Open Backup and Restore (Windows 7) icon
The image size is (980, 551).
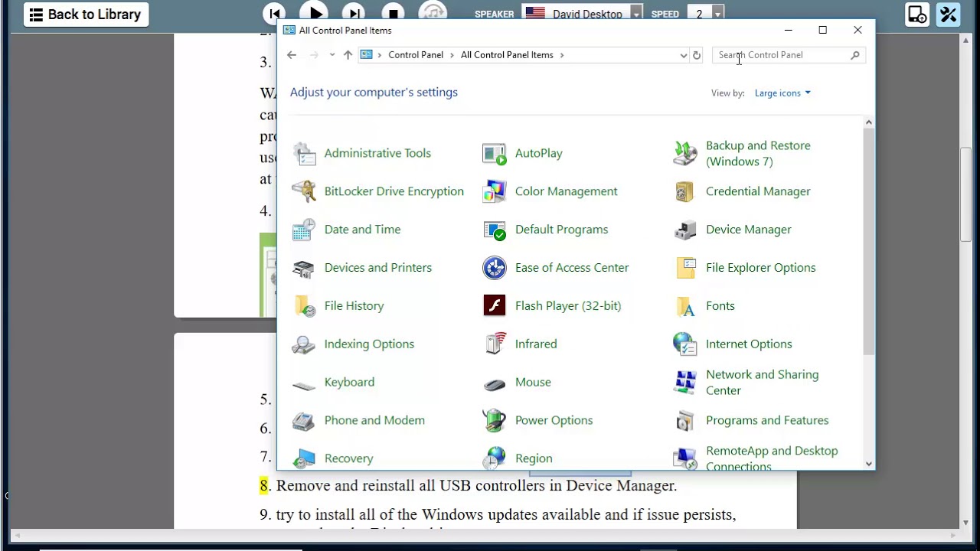pyautogui.click(x=685, y=153)
